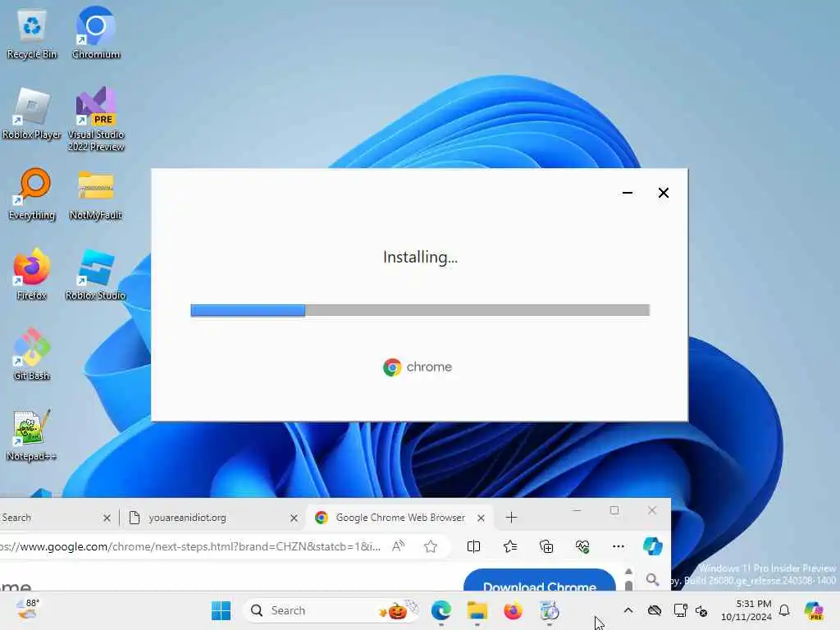Open the Copilot Preview taskbar icon
Image resolution: width=840 pixels, height=630 pixels.
815,610
